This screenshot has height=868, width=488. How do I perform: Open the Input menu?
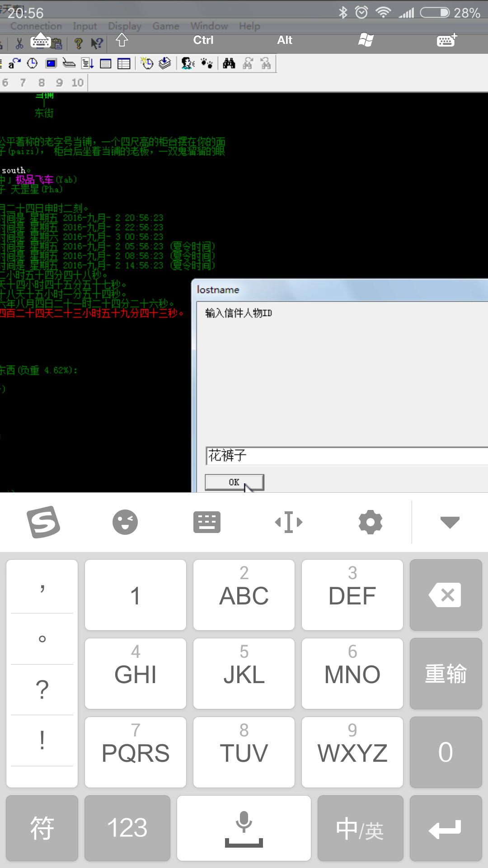(85, 26)
